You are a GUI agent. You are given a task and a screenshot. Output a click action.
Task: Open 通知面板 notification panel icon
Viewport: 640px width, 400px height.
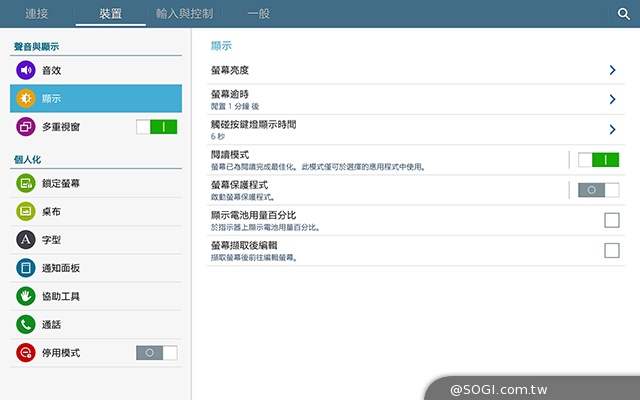tap(25, 268)
